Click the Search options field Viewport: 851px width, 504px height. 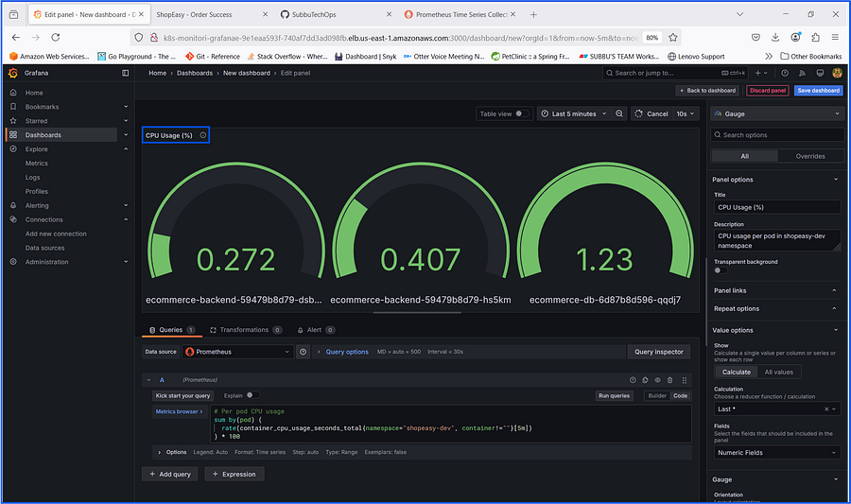[777, 134]
